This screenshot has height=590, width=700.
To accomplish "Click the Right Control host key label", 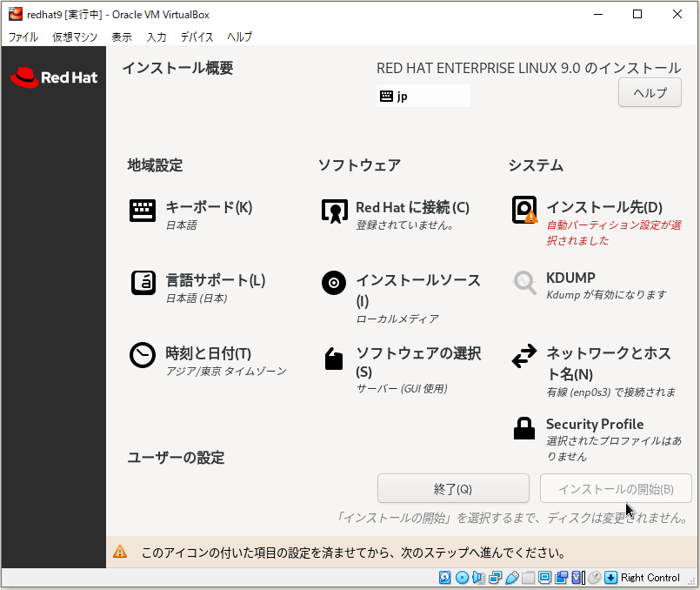I will (x=650, y=578).
